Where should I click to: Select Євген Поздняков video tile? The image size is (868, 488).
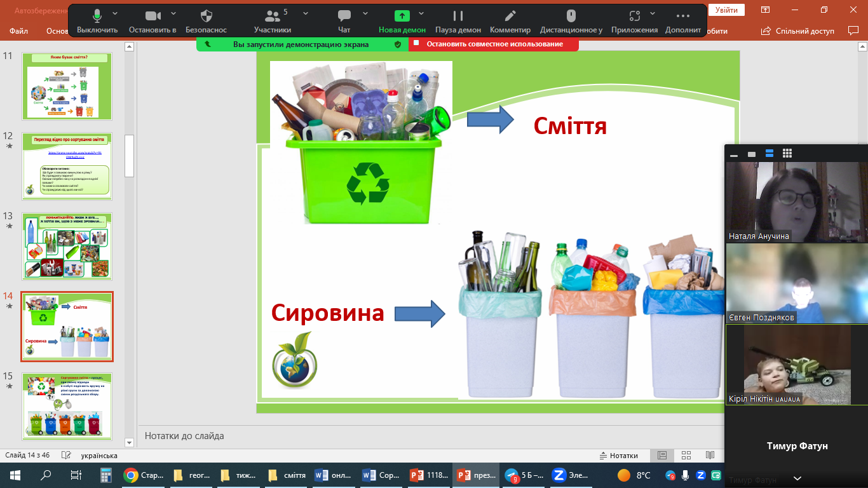pyautogui.click(x=797, y=283)
